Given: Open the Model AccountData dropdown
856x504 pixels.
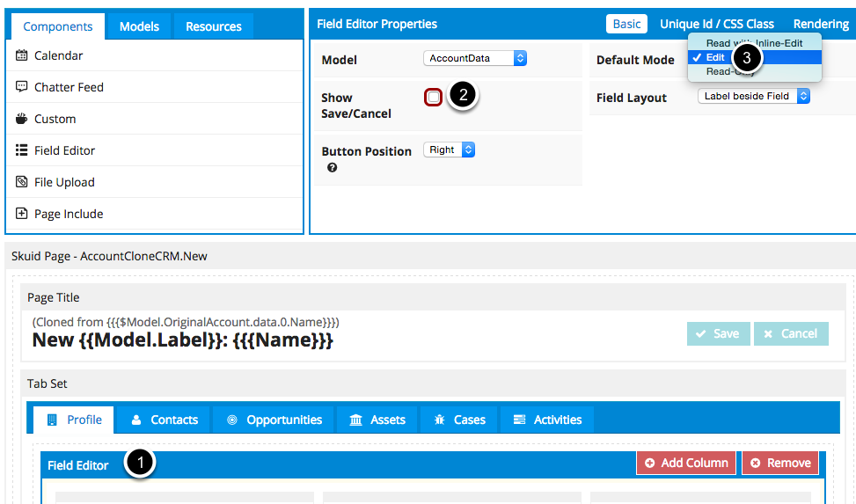Looking at the screenshot, I should pyautogui.click(x=475, y=58).
